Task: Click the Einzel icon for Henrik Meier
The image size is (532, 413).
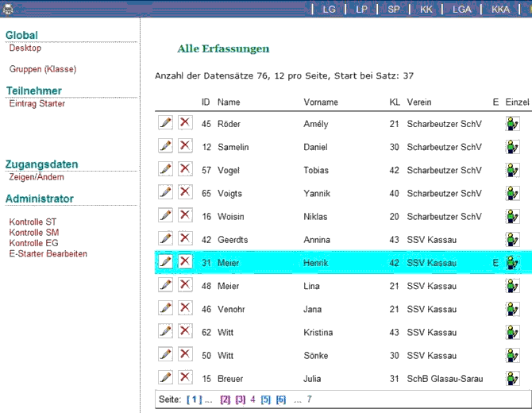Action: click(512, 263)
